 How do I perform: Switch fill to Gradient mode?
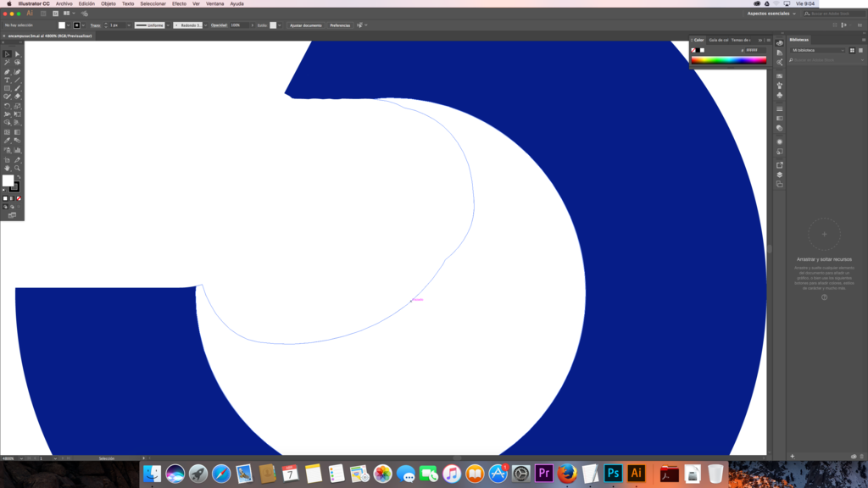point(12,198)
